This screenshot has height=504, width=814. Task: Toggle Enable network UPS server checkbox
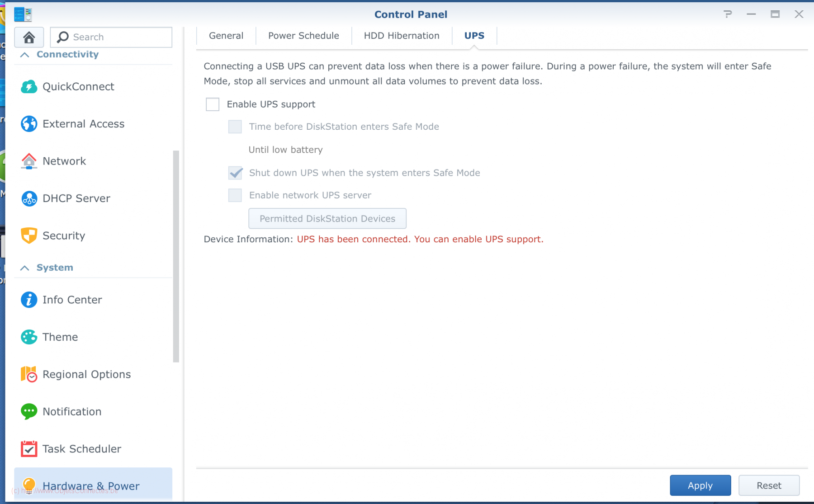[x=235, y=195]
